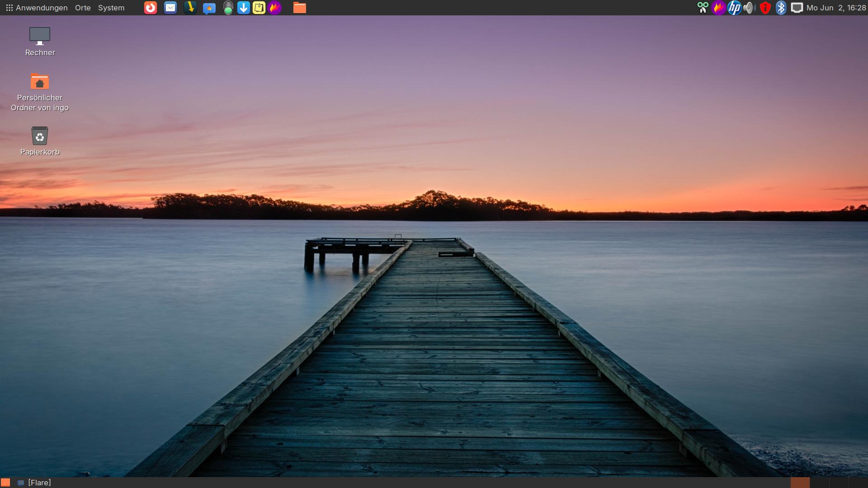Open the network connection tray icon
Viewport: 868px width, 488px height.
pos(797,8)
